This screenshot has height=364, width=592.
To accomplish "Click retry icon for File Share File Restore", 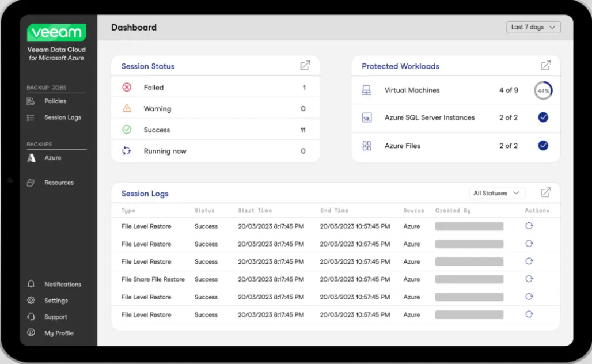I will (x=529, y=279).
